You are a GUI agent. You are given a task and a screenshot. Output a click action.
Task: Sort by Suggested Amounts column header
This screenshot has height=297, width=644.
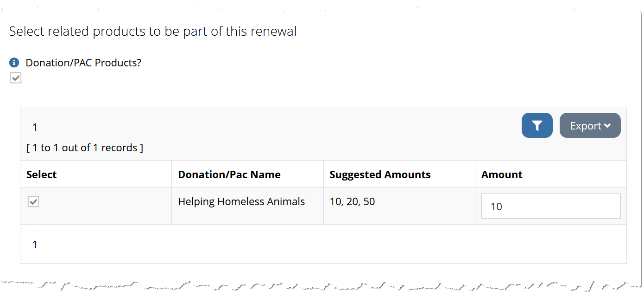click(380, 174)
